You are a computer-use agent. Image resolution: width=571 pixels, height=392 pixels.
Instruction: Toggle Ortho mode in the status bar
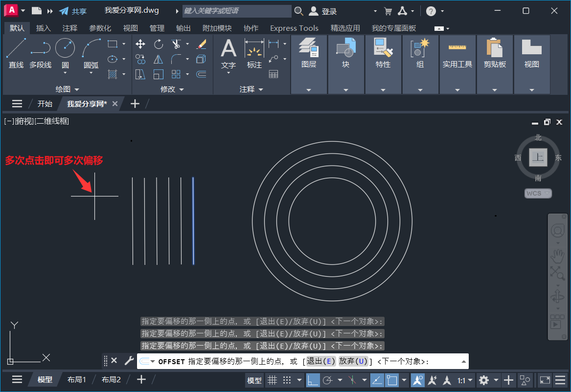[313, 380]
